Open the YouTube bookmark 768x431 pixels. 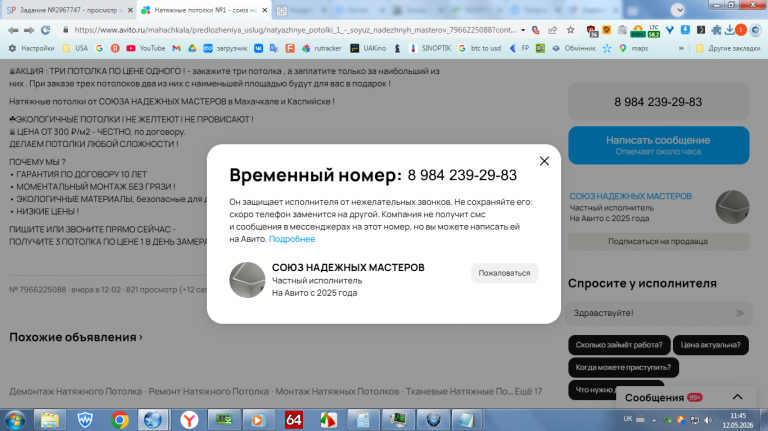(145, 48)
